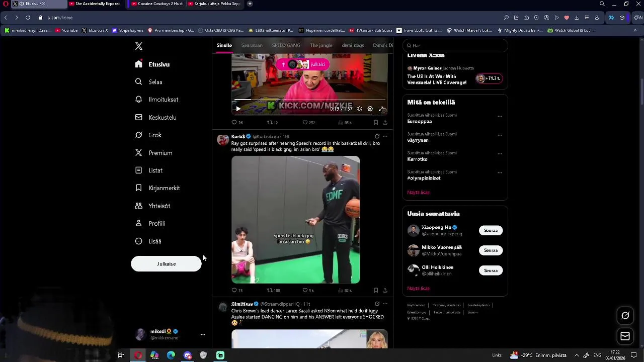The height and width of the screenshot is (362, 644).
Task: Open Selaa explore page
Action: coord(148,82)
